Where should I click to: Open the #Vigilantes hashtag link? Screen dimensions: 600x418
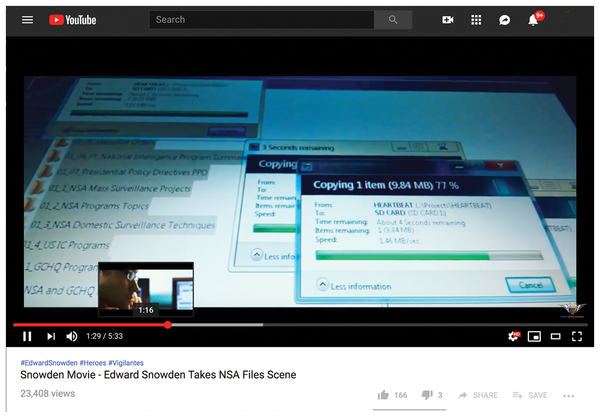126,362
